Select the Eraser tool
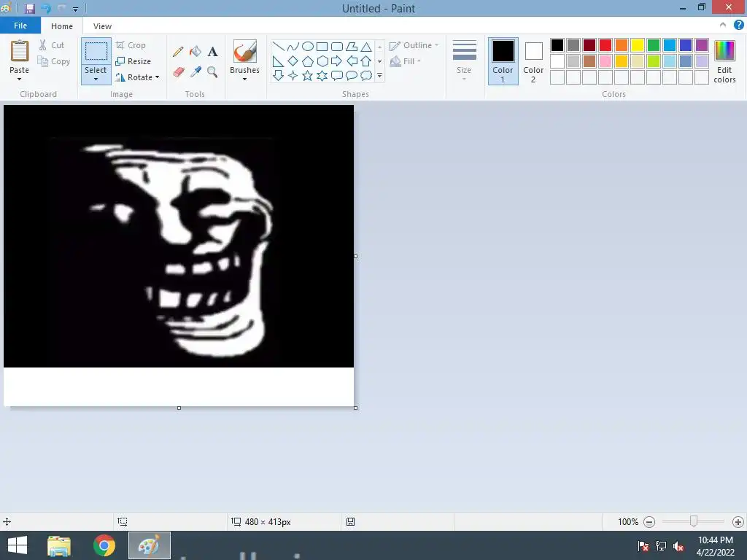This screenshot has width=747, height=560. 178,72
